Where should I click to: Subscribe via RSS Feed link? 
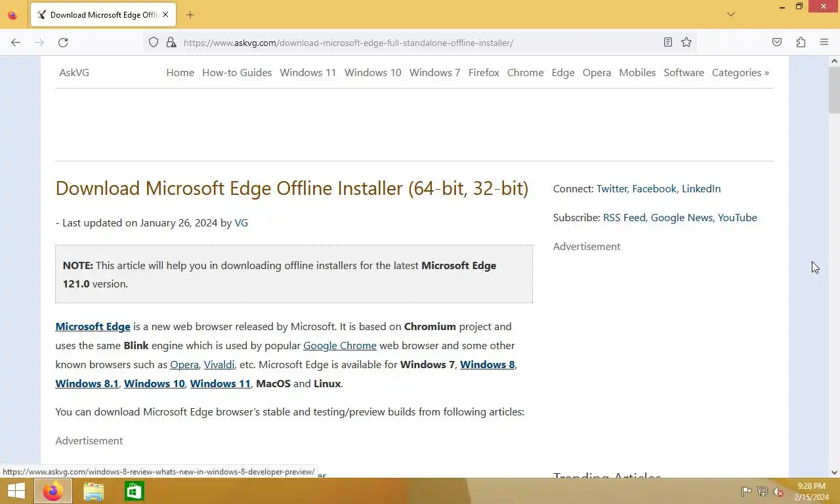(x=624, y=218)
